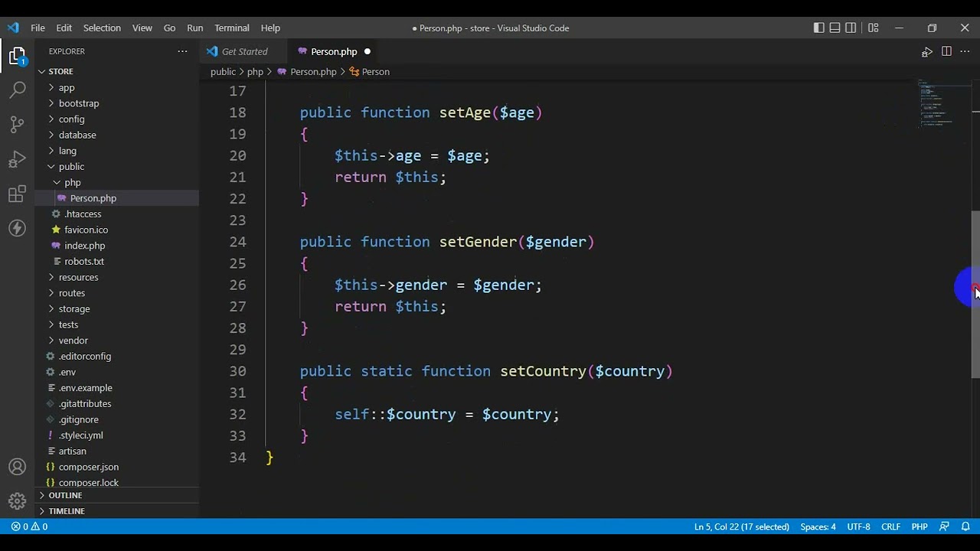Split the editor to the right
The width and height of the screenshot is (980, 551).
pos(946,51)
